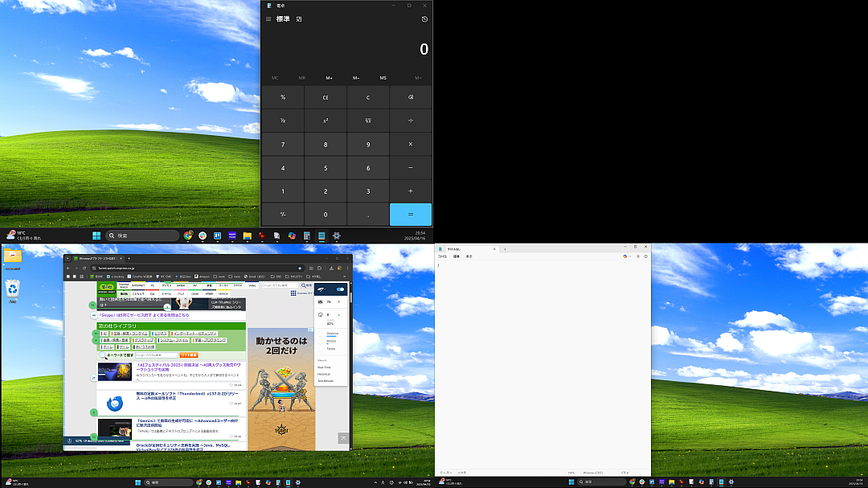Viewport: 868px width, 488px height.
Task: Click the number 7 key
Action: (283, 144)
